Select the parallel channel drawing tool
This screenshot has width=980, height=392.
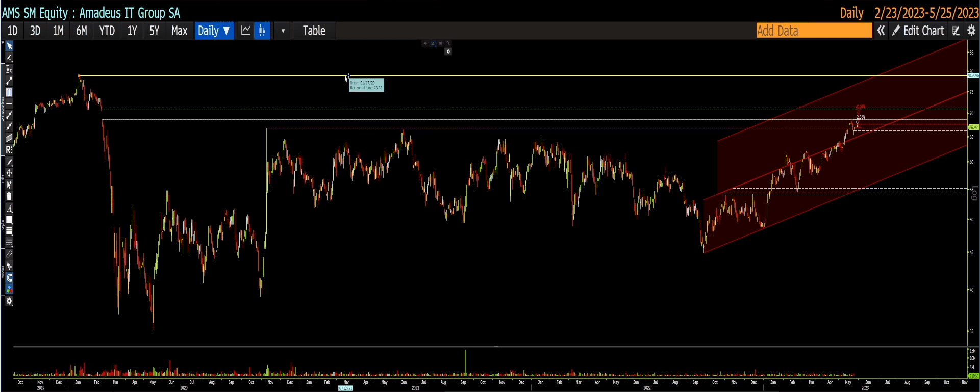pos(9,138)
